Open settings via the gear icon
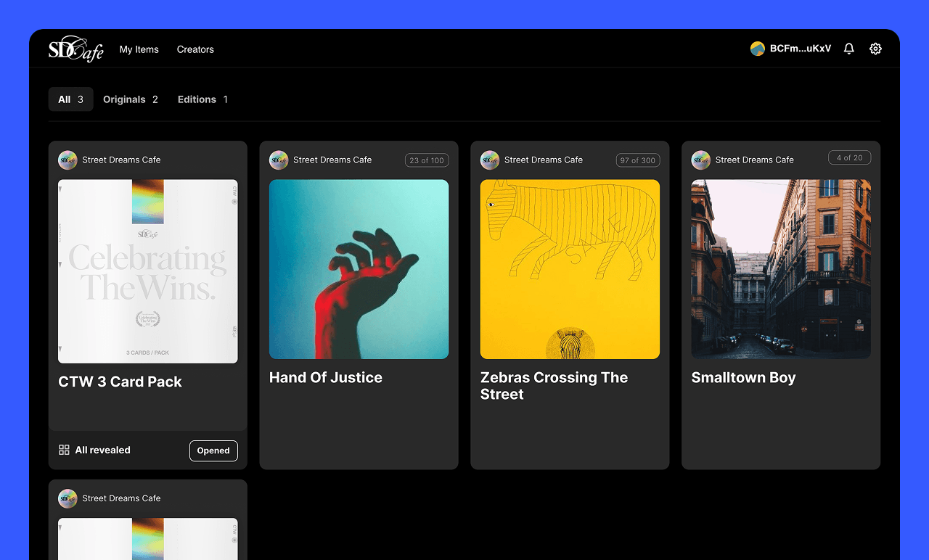The image size is (929, 560). [875, 49]
